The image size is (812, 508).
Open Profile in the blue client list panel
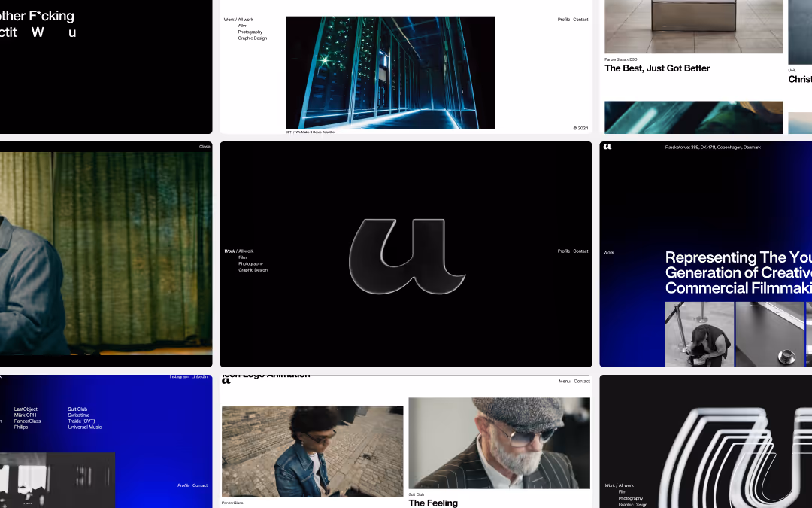pyautogui.click(x=183, y=485)
